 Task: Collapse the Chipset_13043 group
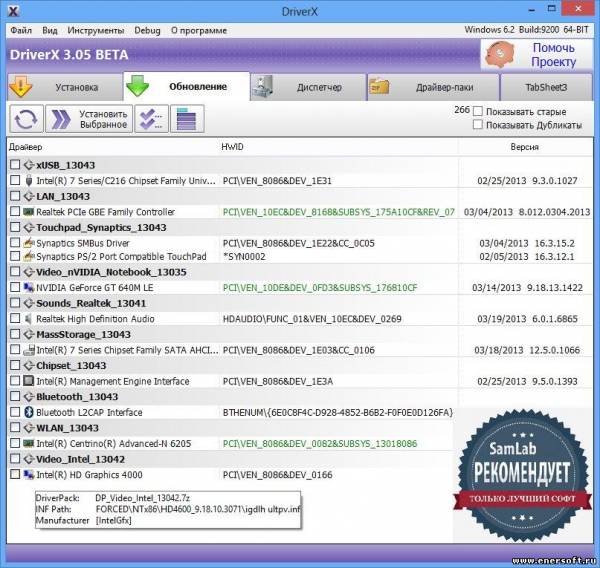point(28,366)
